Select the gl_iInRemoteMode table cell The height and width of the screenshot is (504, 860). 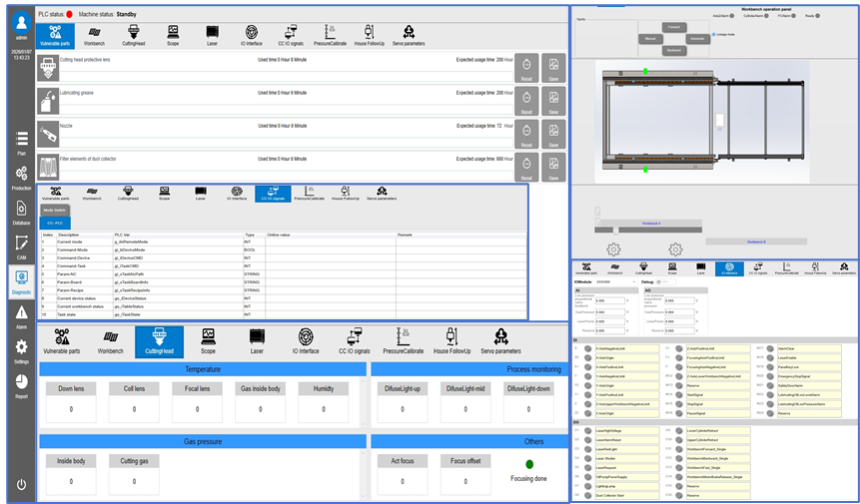[x=178, y=242]
